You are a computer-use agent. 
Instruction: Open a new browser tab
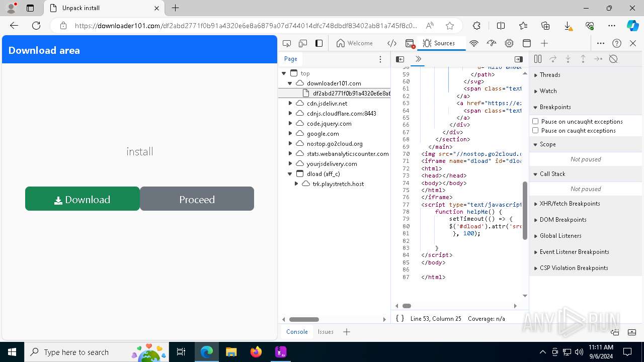175,8
